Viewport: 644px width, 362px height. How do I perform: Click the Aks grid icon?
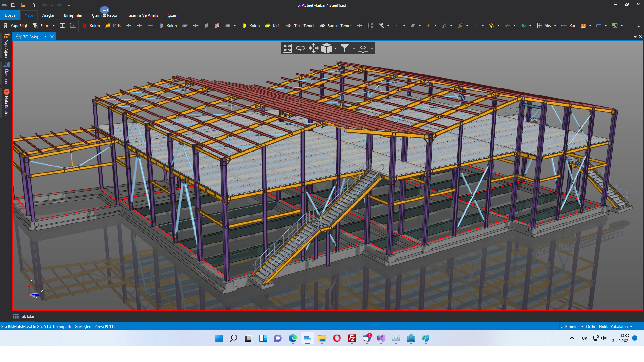point(539,26)
